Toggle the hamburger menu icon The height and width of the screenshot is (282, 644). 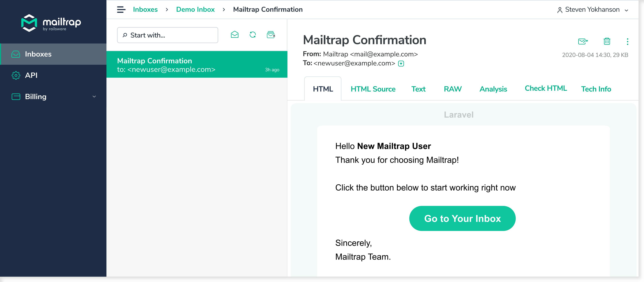click(121, 10)
